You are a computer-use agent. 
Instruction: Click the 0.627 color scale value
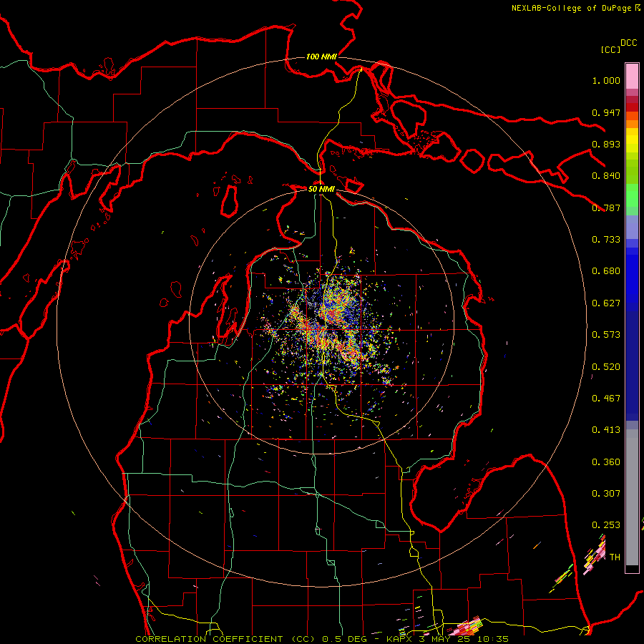point(606,303)
